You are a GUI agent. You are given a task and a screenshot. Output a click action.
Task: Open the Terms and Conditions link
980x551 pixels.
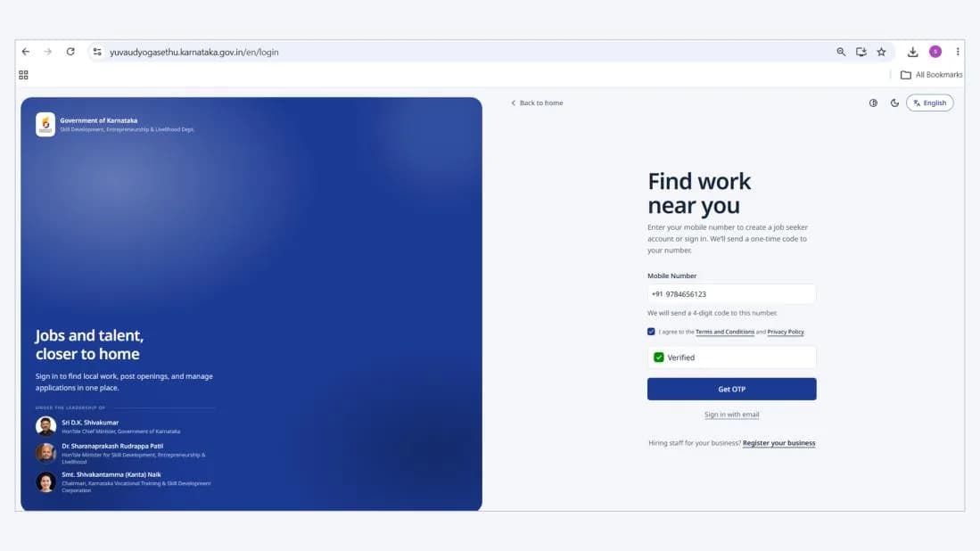point(725,332)
